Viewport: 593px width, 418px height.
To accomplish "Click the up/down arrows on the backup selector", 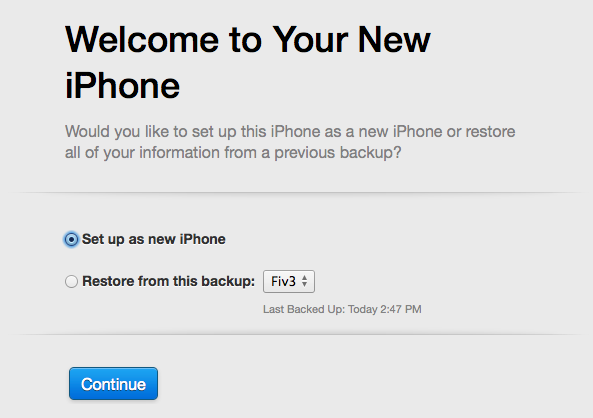I will point(304,281).
